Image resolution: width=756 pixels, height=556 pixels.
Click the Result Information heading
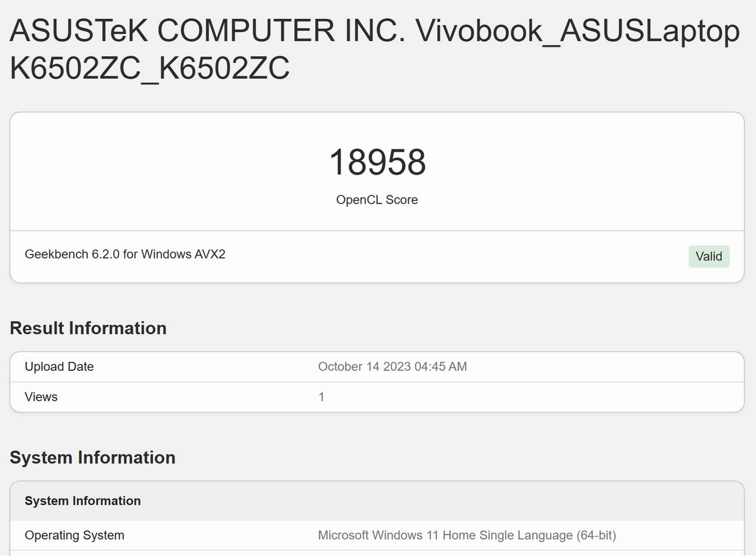click(x=88, y=328)
